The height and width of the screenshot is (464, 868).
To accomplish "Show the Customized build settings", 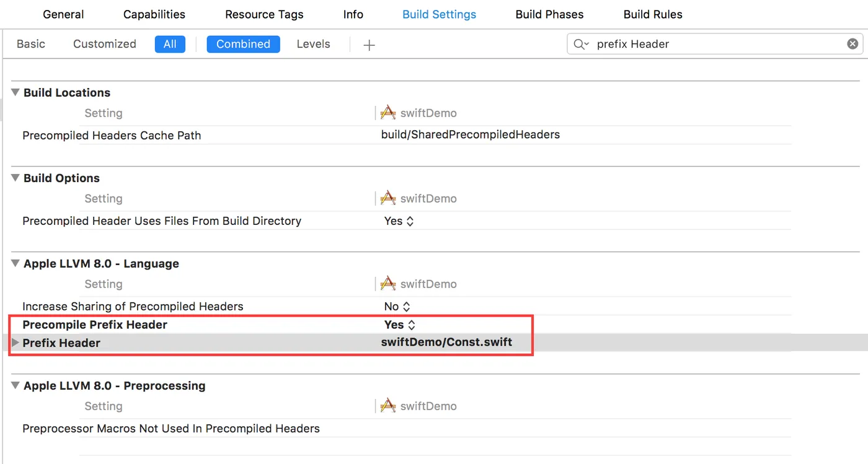I will [x=104, y=44].
